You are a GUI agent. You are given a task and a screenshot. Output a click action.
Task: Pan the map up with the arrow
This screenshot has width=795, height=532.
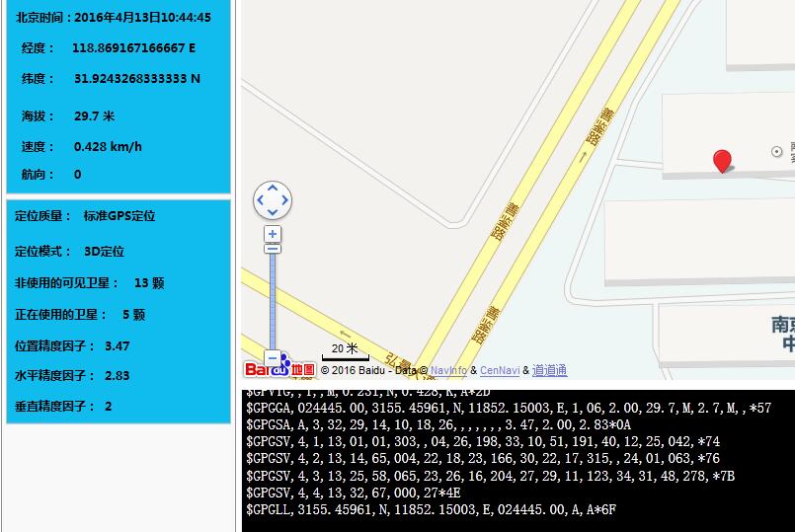point(273,189)
